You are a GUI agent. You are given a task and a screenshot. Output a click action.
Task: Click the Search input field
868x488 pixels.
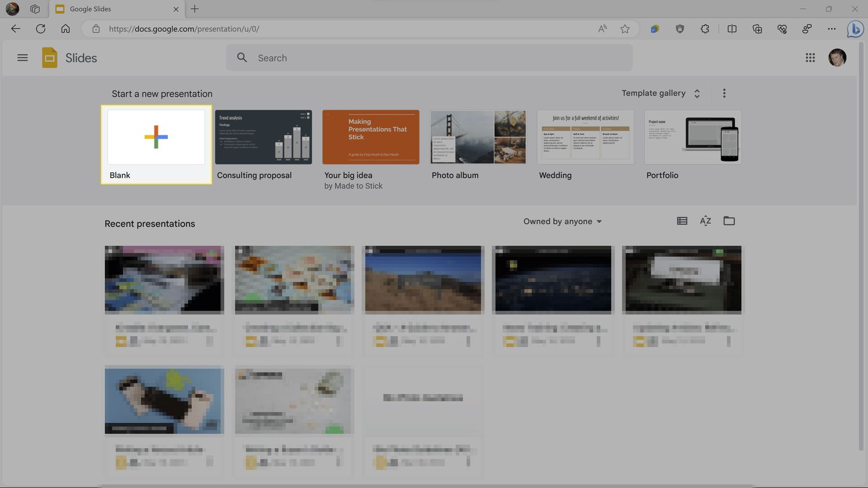pos(440,58)
